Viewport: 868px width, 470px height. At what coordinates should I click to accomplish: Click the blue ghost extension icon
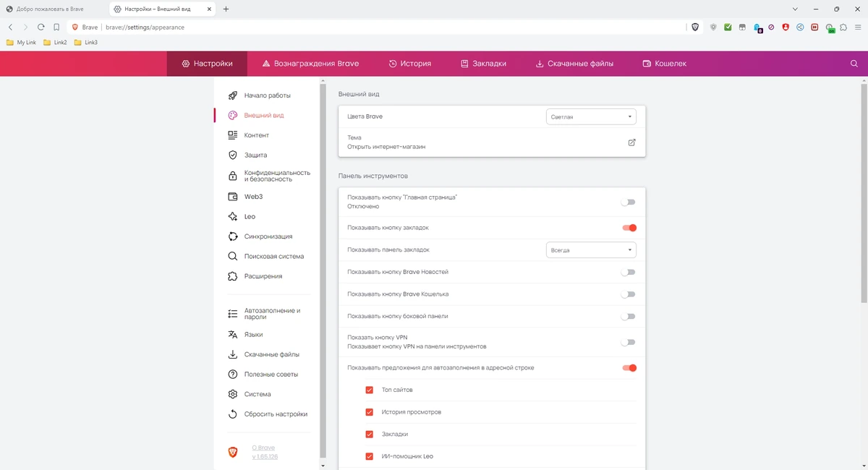click(757, 27)
